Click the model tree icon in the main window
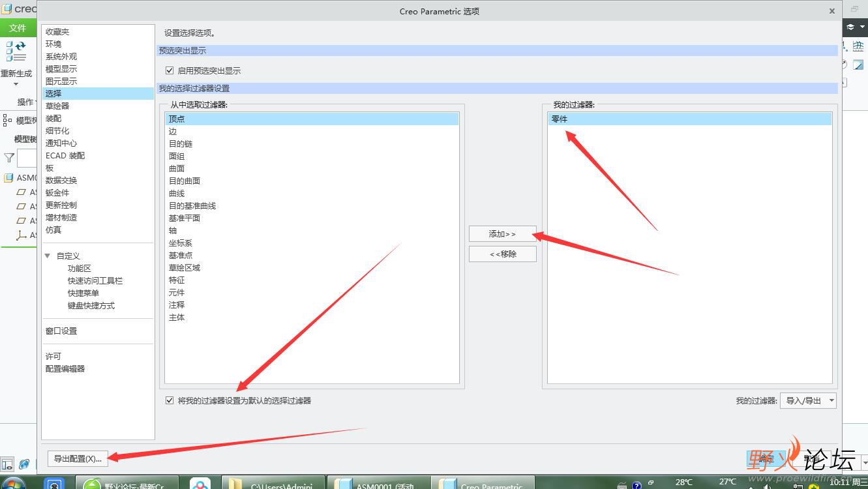 7,120
